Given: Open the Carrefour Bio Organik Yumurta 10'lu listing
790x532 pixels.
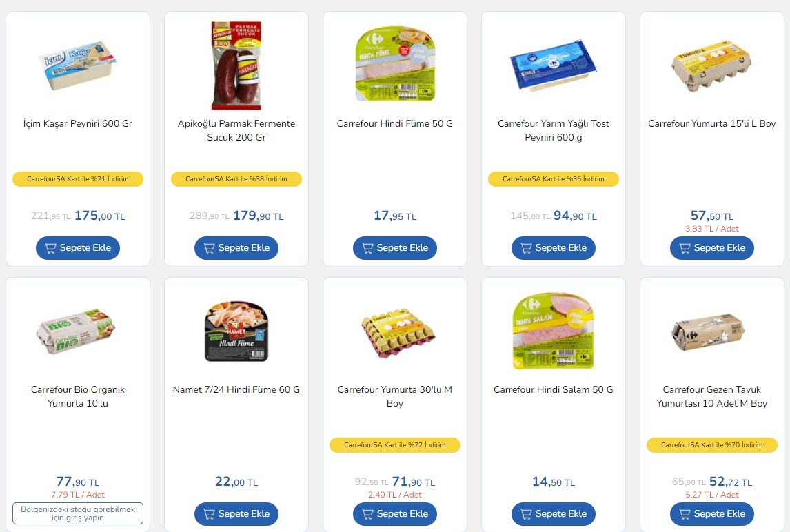Looking at the screenshot, I should 77,396.
